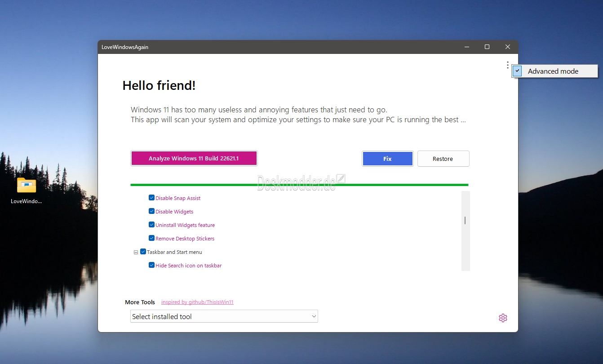Toggle Uninstall Widgets feature checkbox

[151, 225]
